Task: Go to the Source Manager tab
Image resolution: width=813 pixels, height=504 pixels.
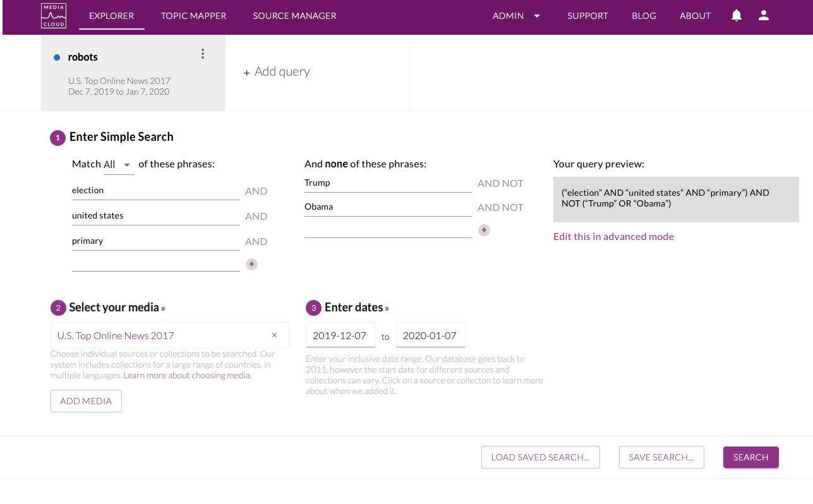Action: point(294,16)
